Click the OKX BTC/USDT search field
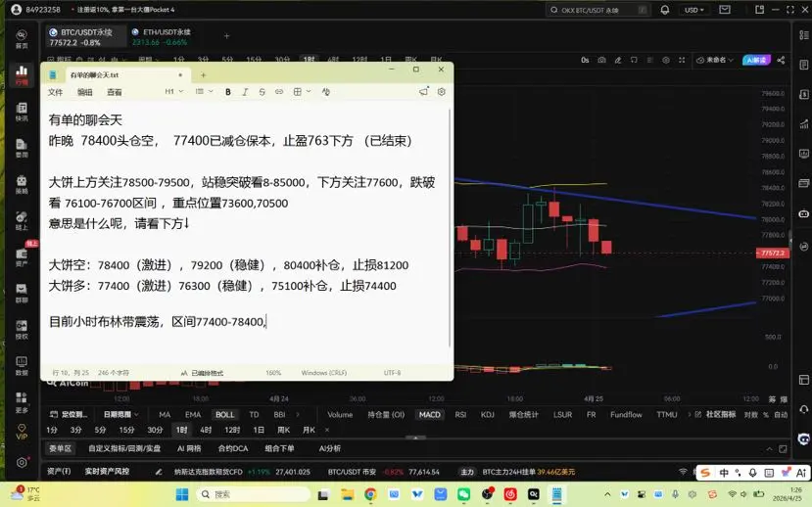The height and width of the screenshot is (507, 812). (x=597, y=10)
